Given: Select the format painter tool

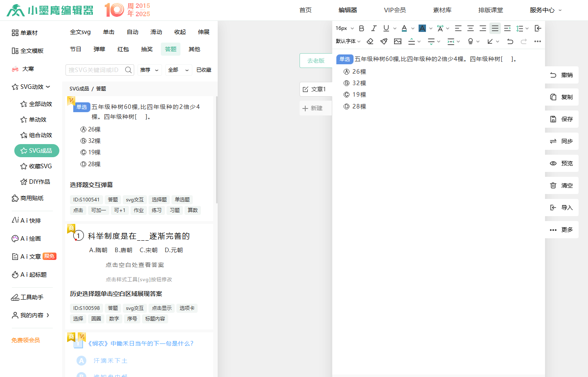Looking at the screenshot, I should 383,41.
